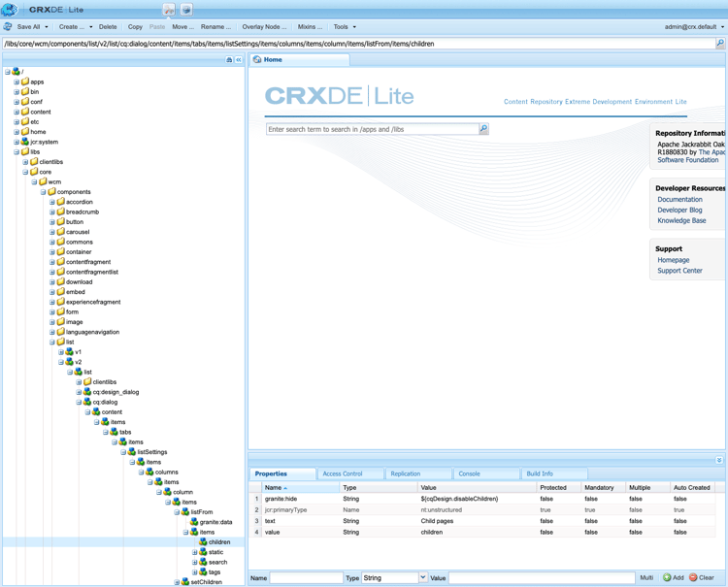
Task: Click the root node icon
Action: point(17,72)
